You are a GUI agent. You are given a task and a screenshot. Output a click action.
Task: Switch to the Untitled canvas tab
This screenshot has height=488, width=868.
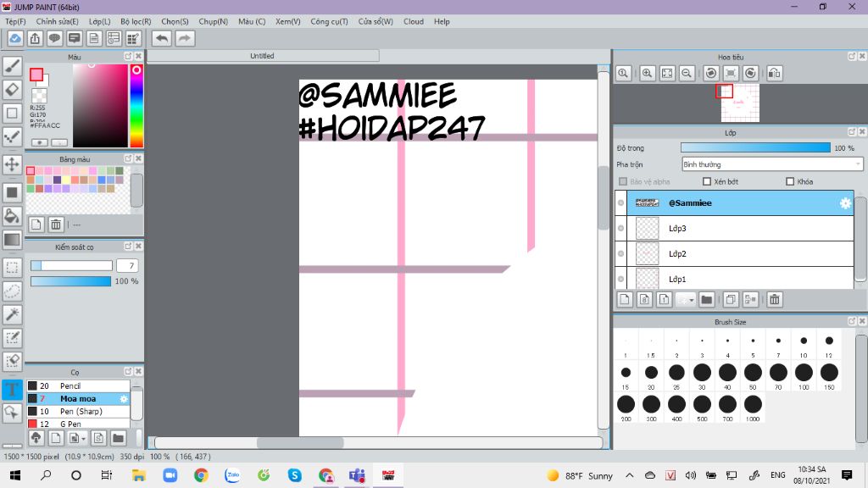point(262,56)
